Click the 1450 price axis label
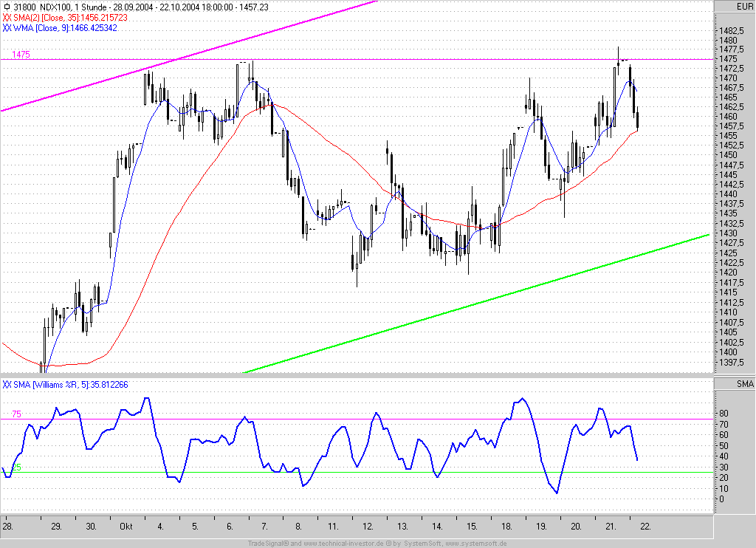 click(728, 155)
